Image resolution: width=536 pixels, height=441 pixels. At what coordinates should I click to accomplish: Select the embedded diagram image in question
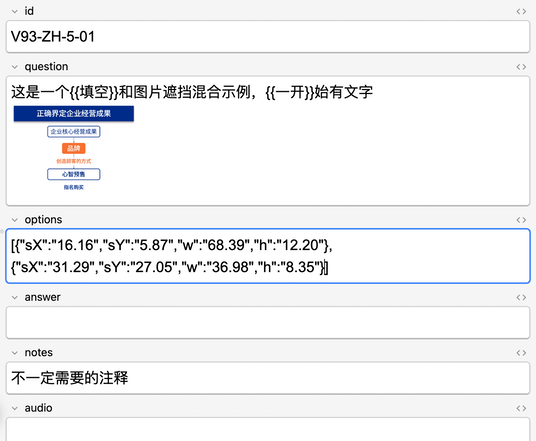point(73,148)
